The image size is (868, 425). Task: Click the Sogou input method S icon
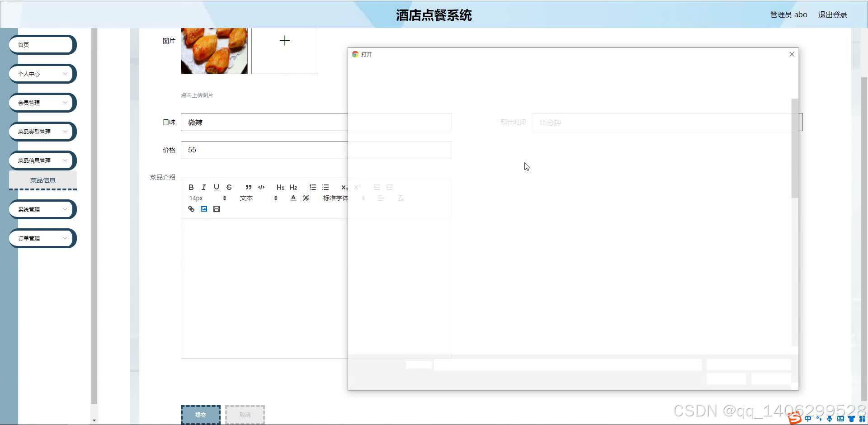pyautogui.click(x=794, y=419)
